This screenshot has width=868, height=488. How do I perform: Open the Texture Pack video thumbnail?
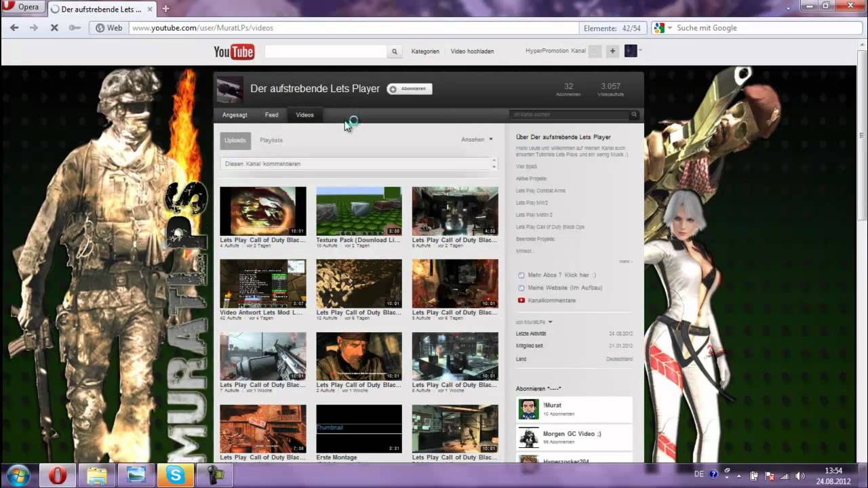pos(359,211)
